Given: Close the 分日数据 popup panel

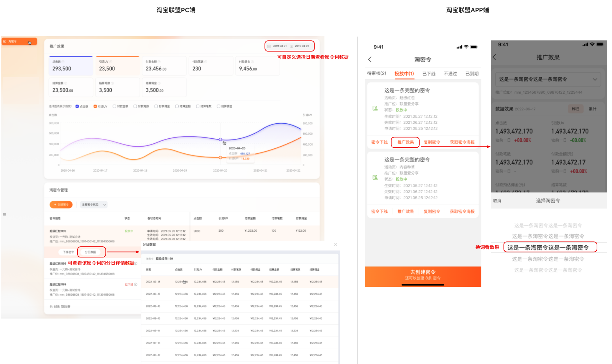Looking at the screenshot, I should pyautogui.click(x=335, y=245).
